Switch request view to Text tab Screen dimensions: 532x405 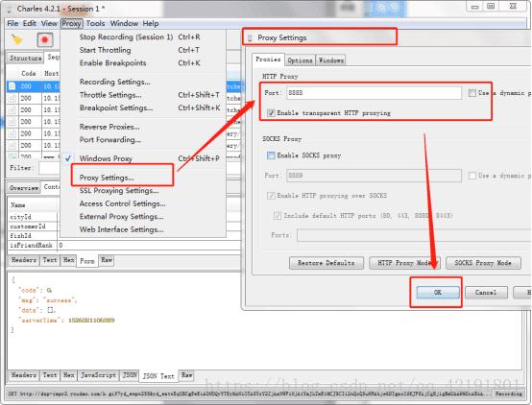[50, 260]
